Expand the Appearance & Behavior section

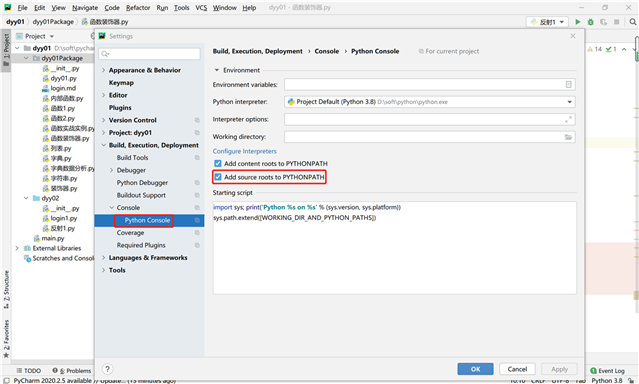click(x=104, y=70)
